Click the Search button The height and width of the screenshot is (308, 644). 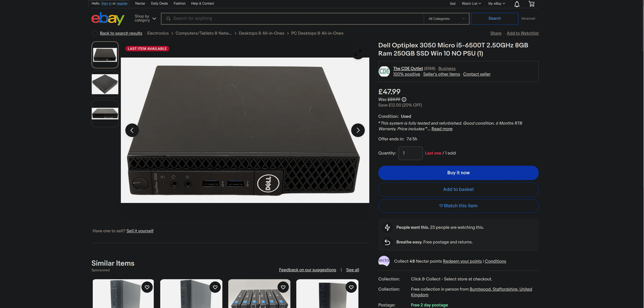(495, 19)
